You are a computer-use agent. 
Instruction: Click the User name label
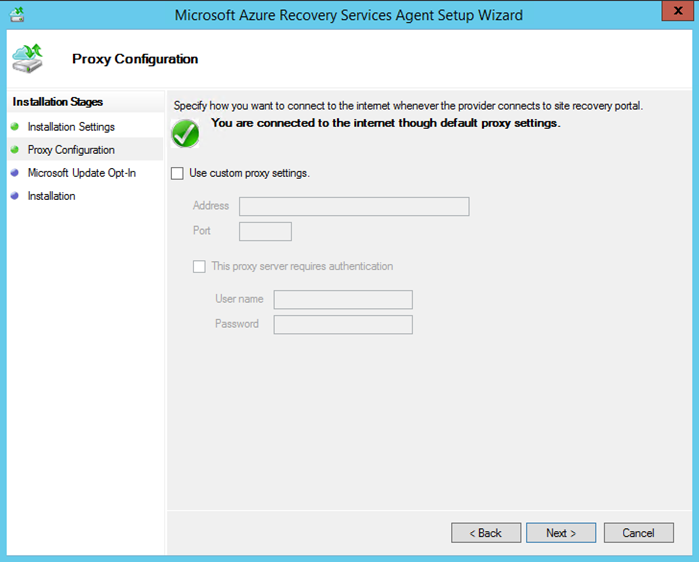(239, 299)
